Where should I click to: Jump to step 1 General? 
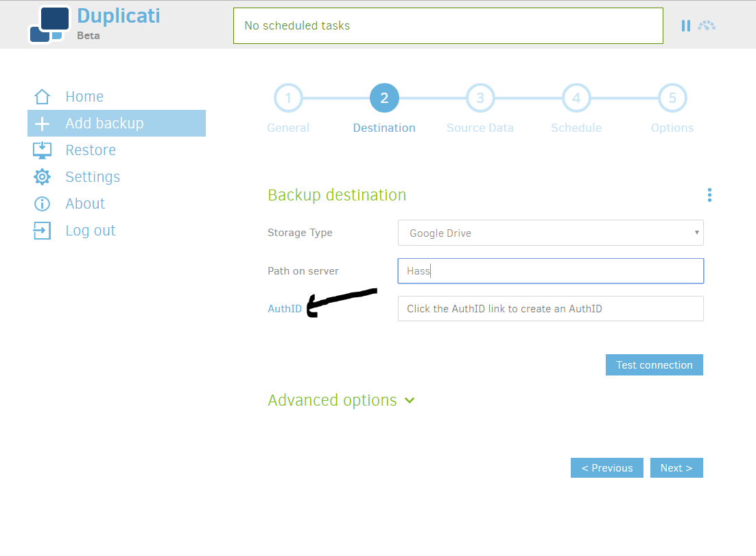click(x=288, y=98)
